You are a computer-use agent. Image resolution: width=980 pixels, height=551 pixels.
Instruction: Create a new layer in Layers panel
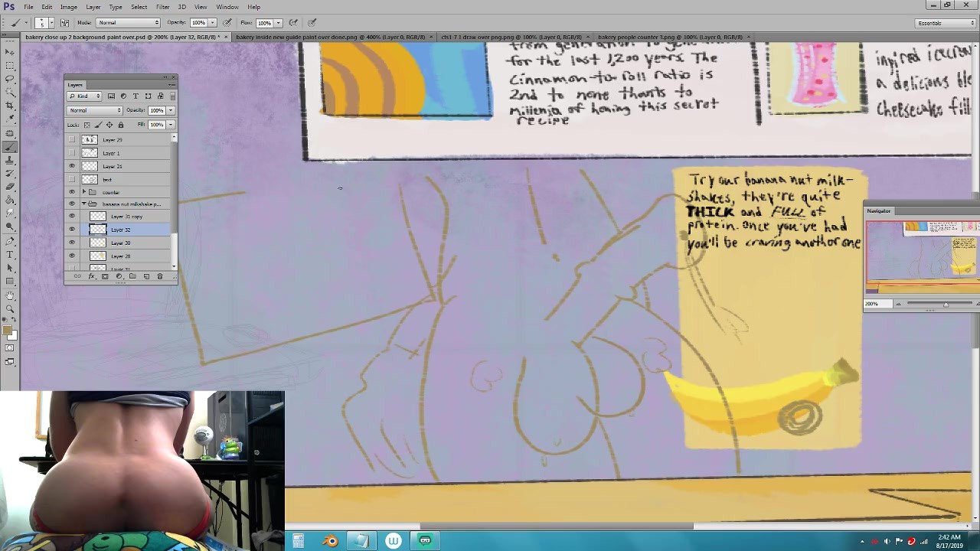[146, 276]
